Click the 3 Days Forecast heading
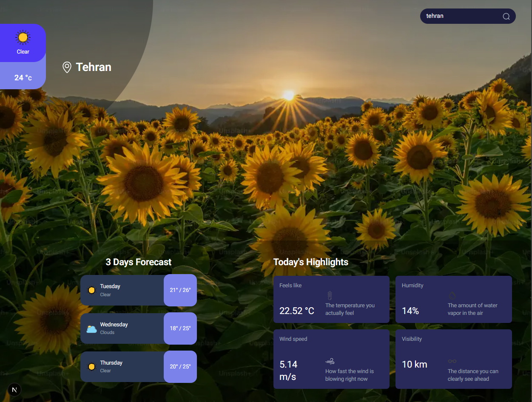The height and width of the screenshot is (402, 532). pos(139,262)
